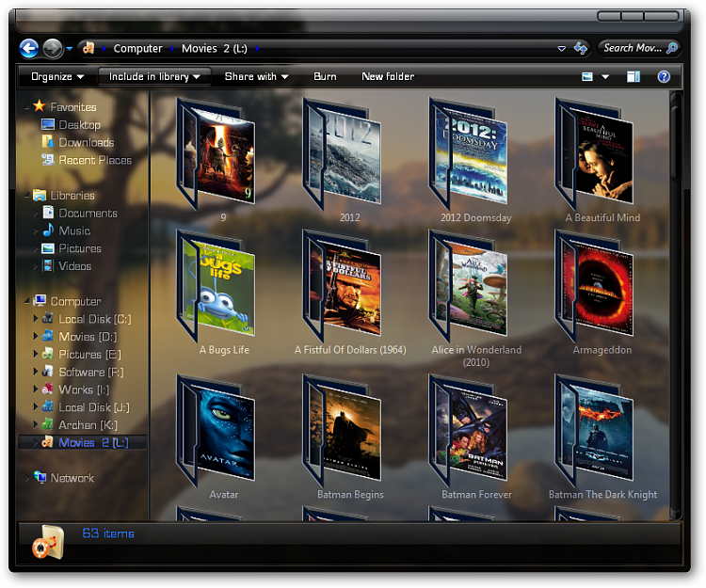Click the 63 items status text

coord(108,533)
